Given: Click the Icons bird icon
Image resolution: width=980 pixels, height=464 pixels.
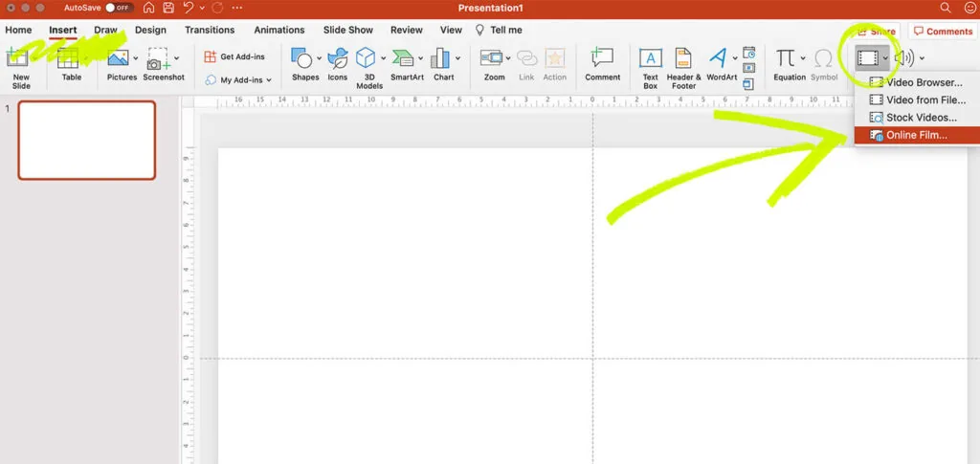Looking at the screenshot, I should pyautogui.click(x=338, y=58).
